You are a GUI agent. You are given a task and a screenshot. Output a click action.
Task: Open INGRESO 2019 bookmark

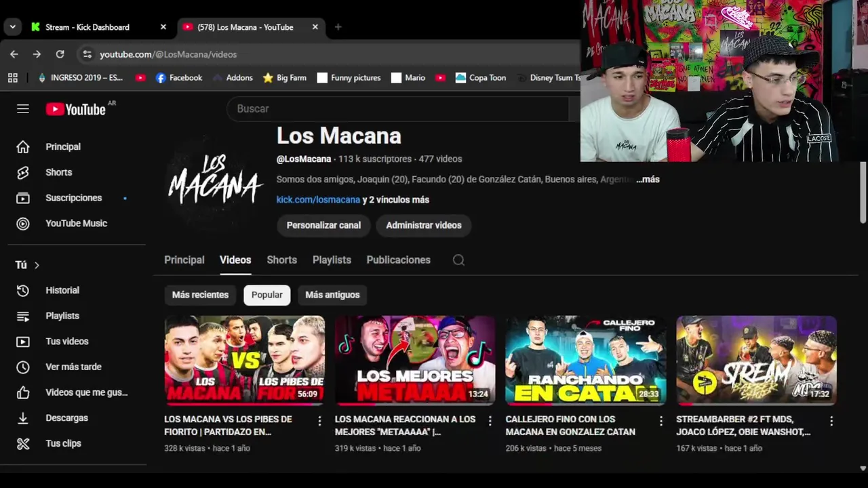pyautogui.click(x=80, y=78)
